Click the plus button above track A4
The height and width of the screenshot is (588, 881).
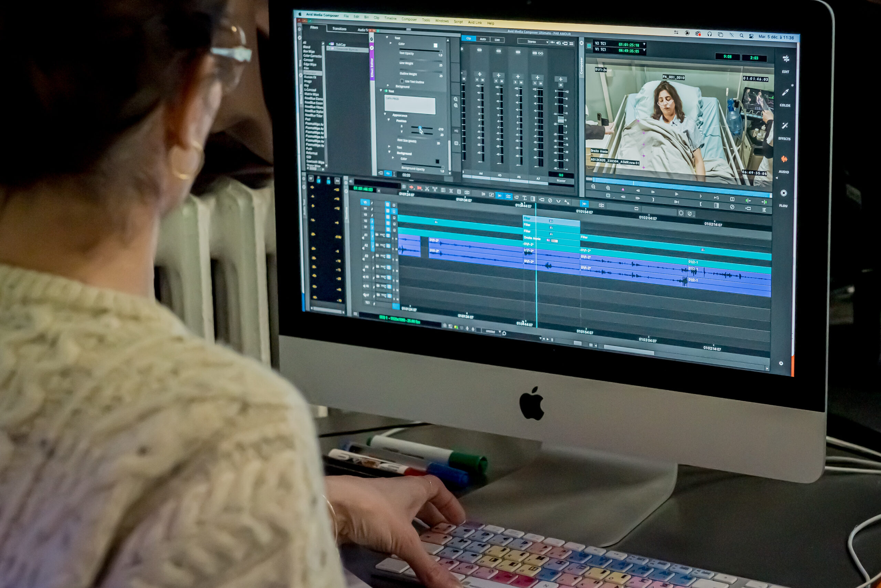[x=479, y=74]
